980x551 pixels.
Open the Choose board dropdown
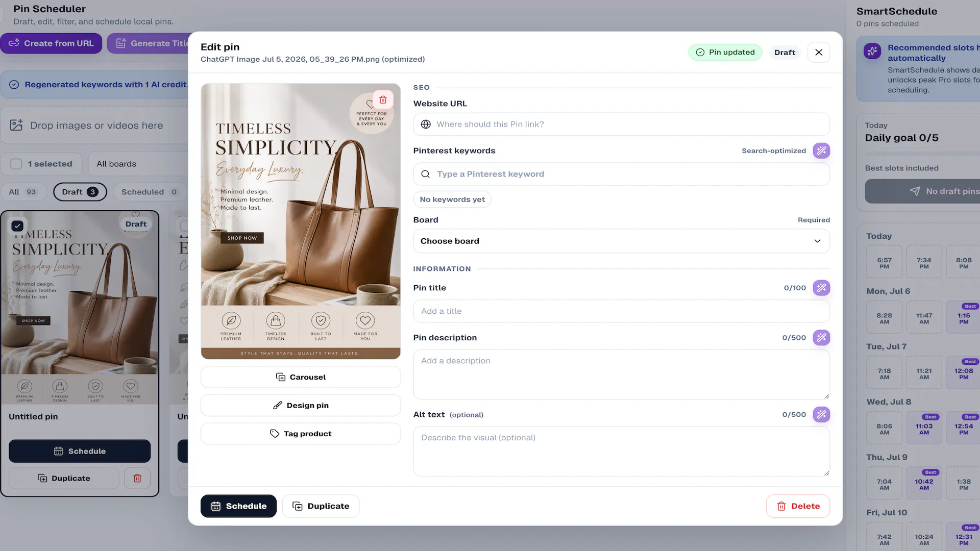[x=621, y=241]
